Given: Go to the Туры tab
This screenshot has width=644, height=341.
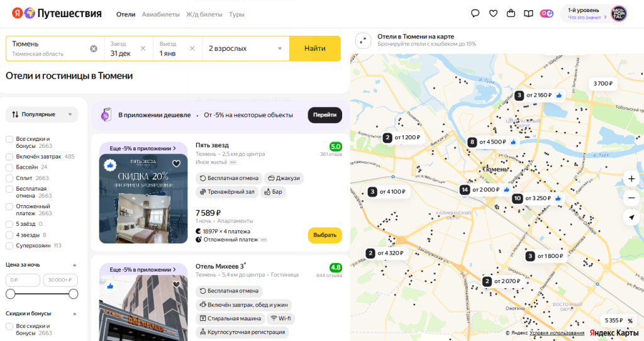Looking at the screenshot, I should (237, 14).
